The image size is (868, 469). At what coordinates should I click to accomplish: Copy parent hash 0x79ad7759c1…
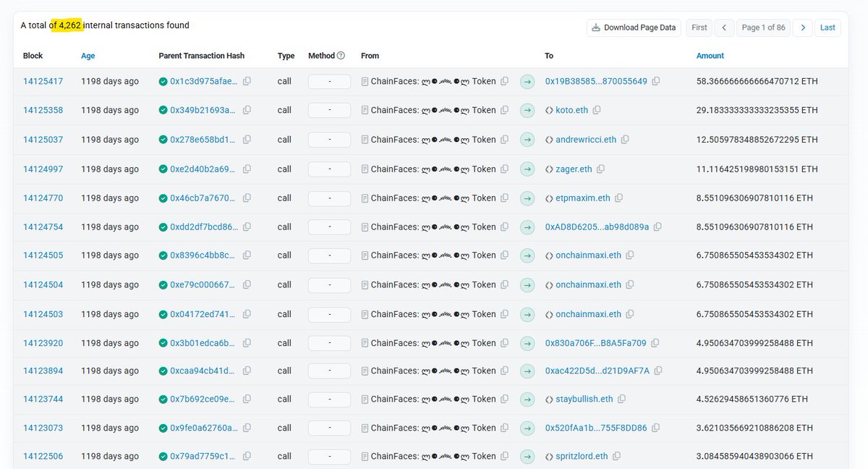coord(247,457)
